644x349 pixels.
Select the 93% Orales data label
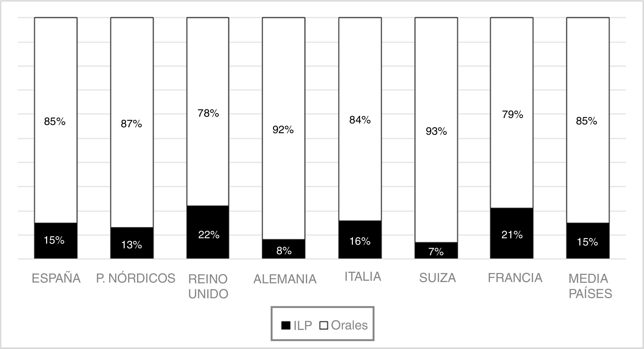click(436, 132)
